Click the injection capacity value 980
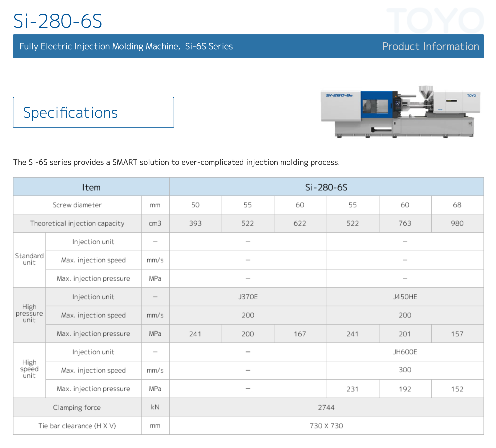496x448 pixels. coord(457,223)
